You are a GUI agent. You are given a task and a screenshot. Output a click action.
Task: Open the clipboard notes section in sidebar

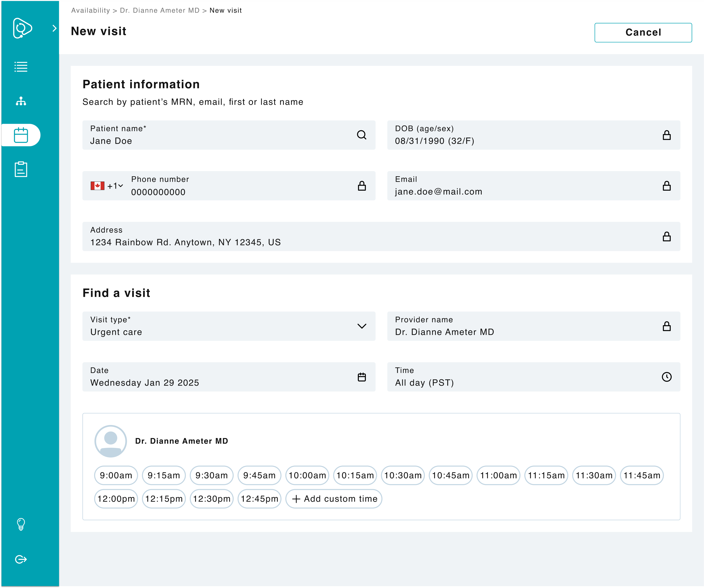point(21,169)
